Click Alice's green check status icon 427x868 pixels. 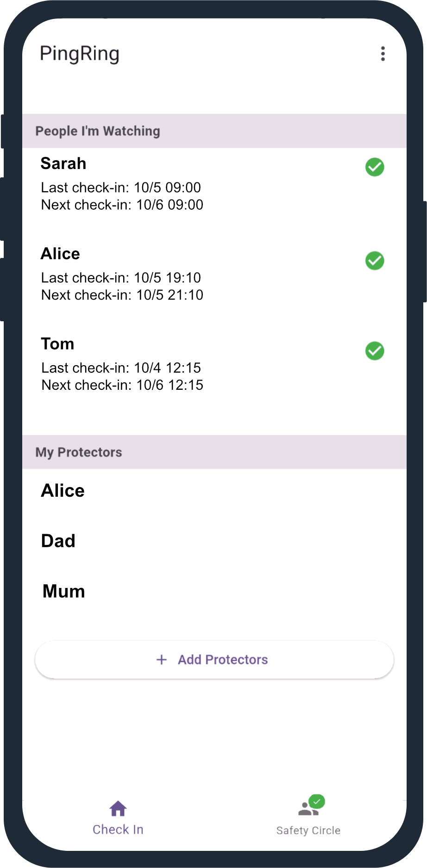(375, 261)
